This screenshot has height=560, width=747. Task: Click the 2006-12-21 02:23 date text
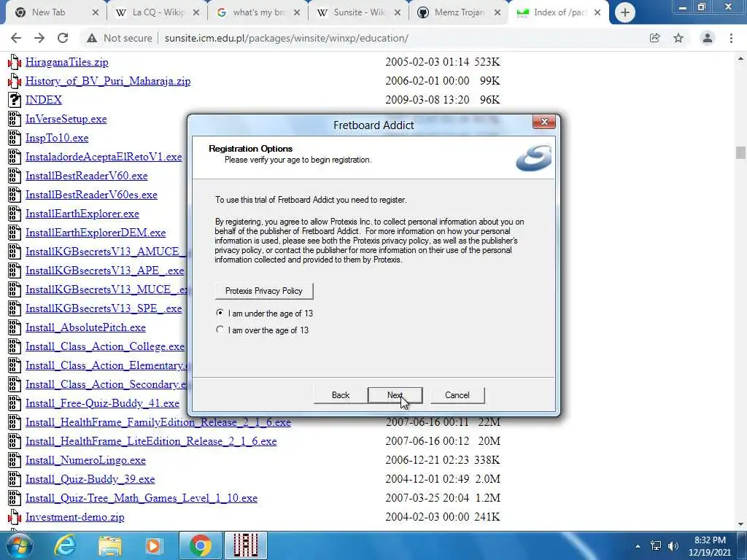coord(427,461)
